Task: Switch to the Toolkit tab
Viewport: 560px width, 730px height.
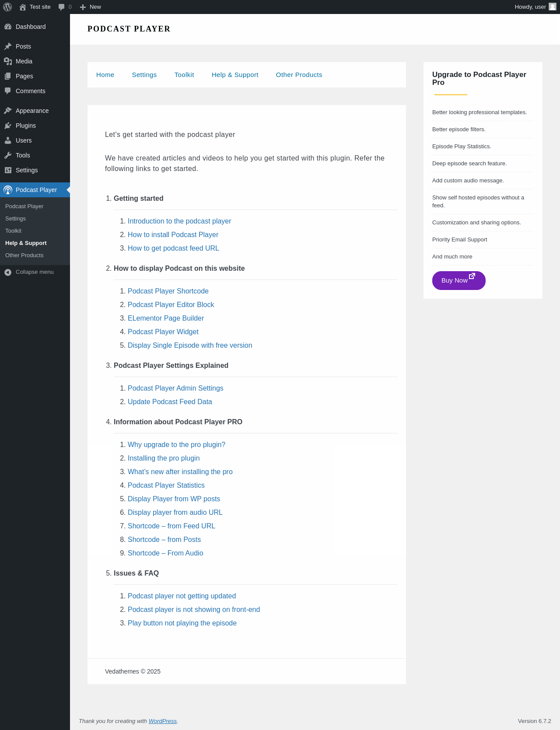Action: point(184,75)
